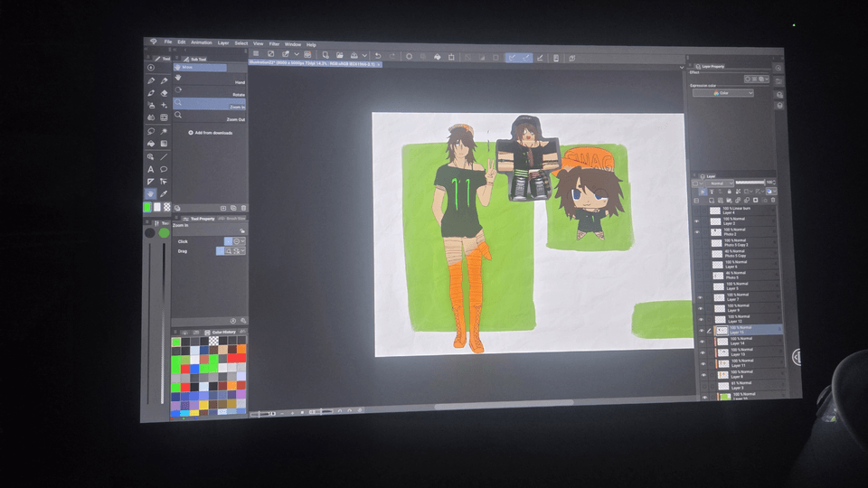Open the Animation menu
Screen dimensions: 868x488
(x=202, y=42)
